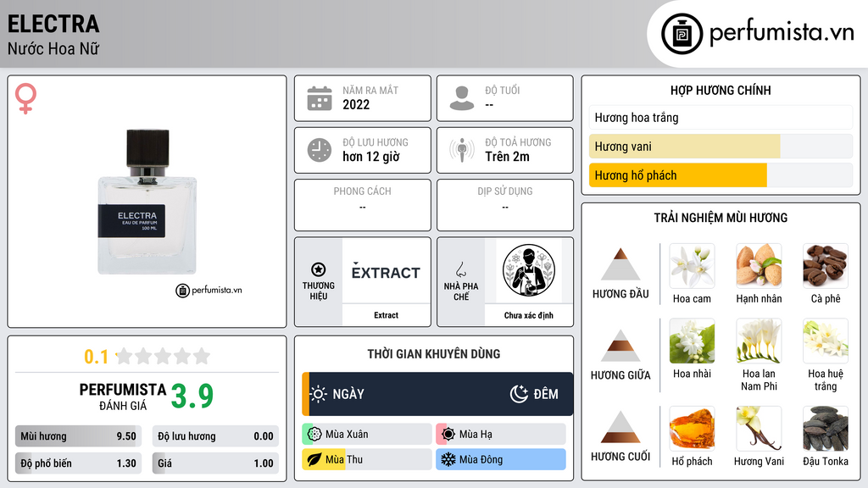Open the Electra perfume bottle image
The image size is (868, 488).
pos(147,202)
